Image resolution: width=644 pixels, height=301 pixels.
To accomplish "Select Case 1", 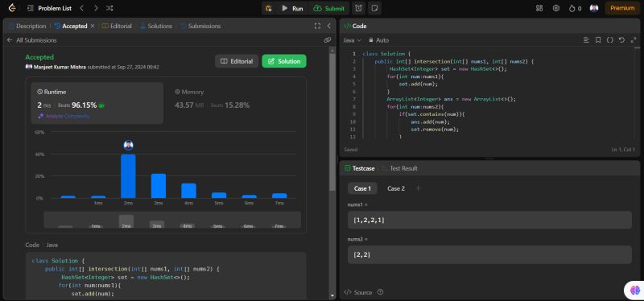I will point(363,188).
